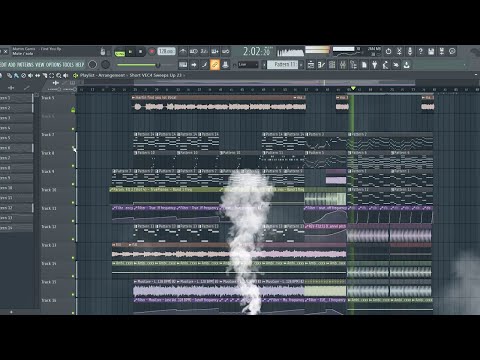Screen dimensions: 480x360
Task: Open the playlist view icon
Action: pos(311,65)
